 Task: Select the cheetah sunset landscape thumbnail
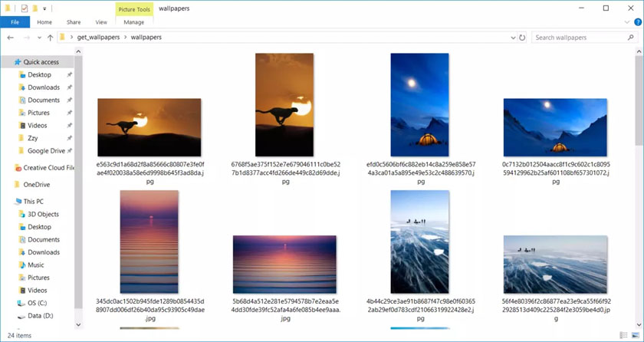149,127
